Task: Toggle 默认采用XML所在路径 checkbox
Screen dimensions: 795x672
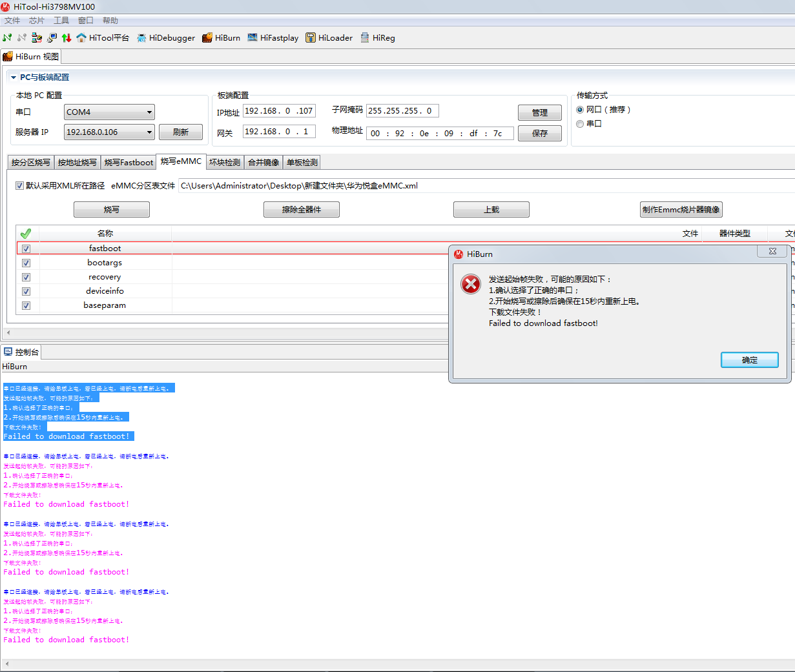Action: [20, 186]
